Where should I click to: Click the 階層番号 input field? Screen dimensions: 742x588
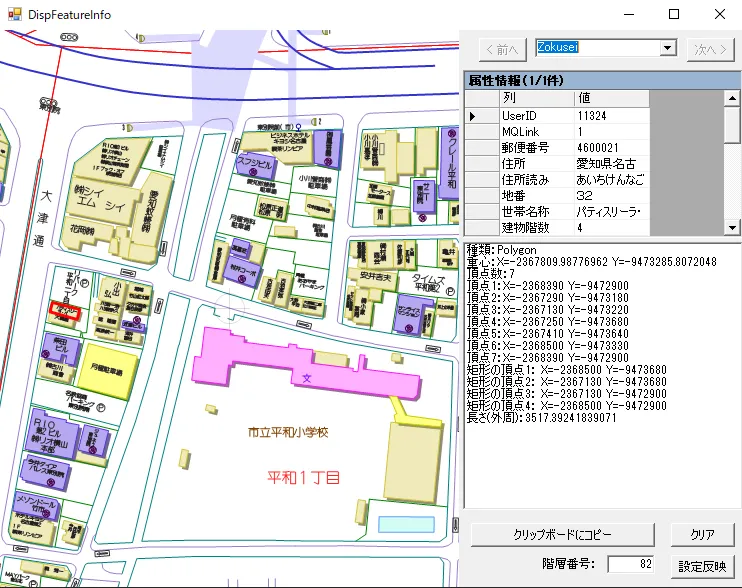[630, 564]
